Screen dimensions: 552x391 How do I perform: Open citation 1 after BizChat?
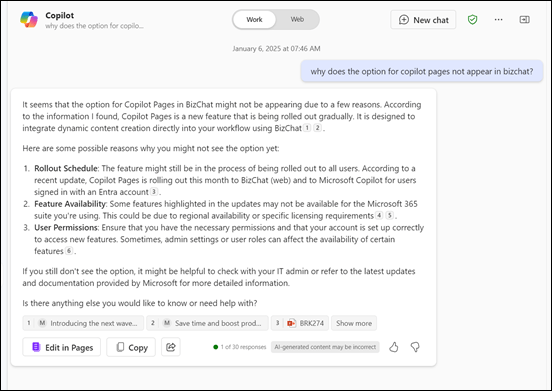tap(307, 128)
